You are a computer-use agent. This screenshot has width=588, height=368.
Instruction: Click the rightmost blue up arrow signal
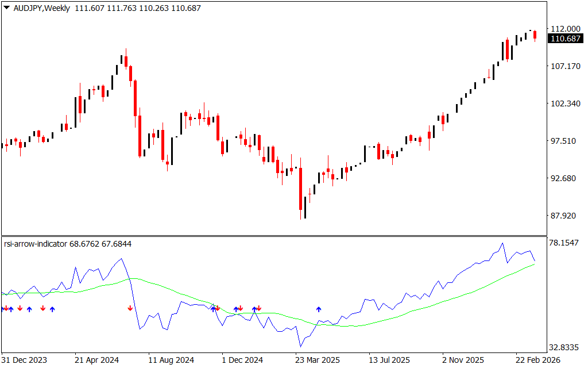coord(319,309)
